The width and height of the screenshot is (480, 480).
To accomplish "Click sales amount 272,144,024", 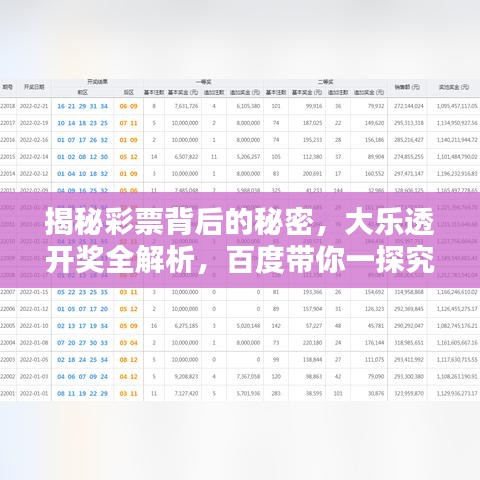I will click(409, 106).
